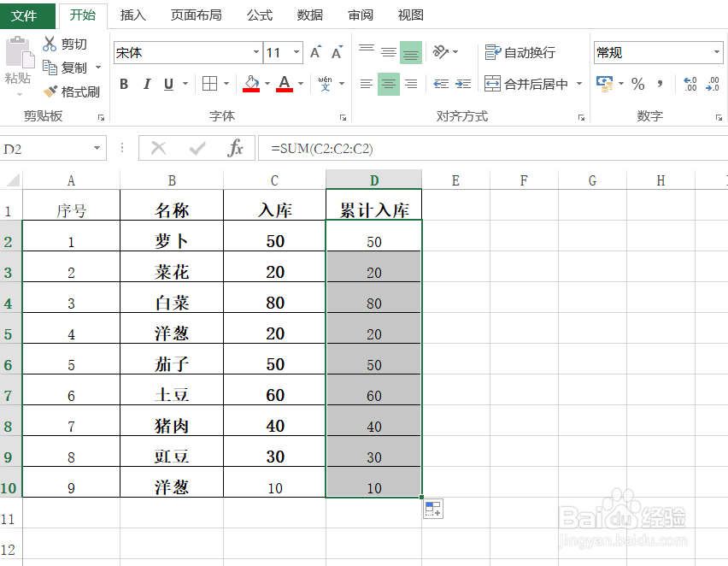Viewport: 728px width, 566px height.
Task: Enable wrap text (自动换行)
Action: 520,52
